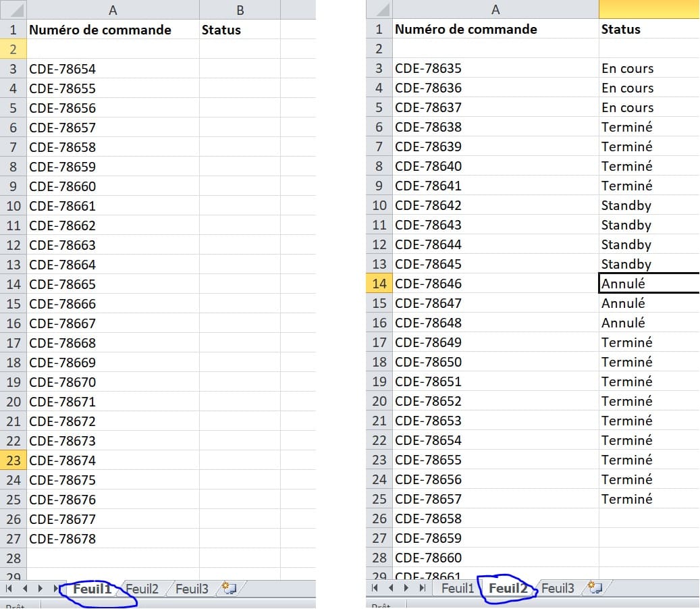Open Feuil1 tab in left window
Image resolution: width=700 pixels, height=609 pixels.
92,589
